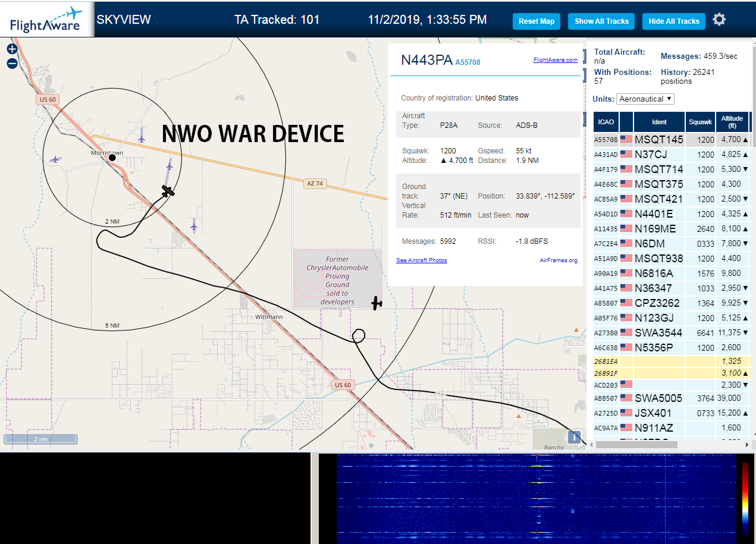The image size is (756, 544).
Task: Click the FlightAware logo
Action: [47, 20]
